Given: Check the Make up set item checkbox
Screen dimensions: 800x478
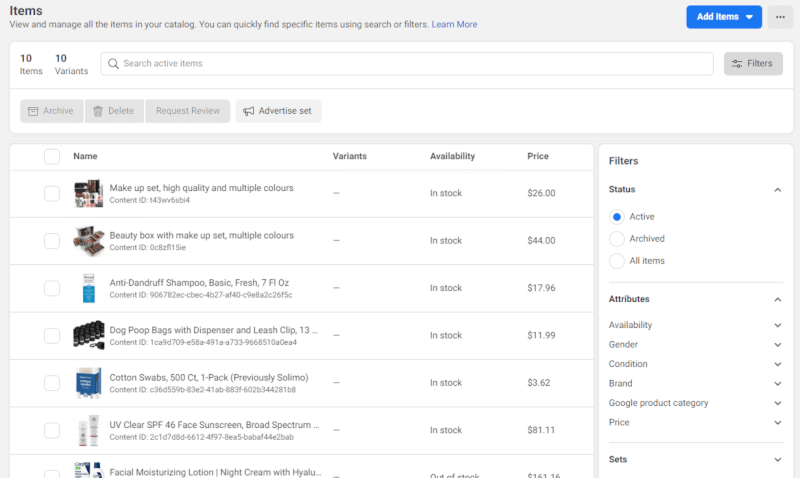Looking at the screenshot, I should coord(52,194).
